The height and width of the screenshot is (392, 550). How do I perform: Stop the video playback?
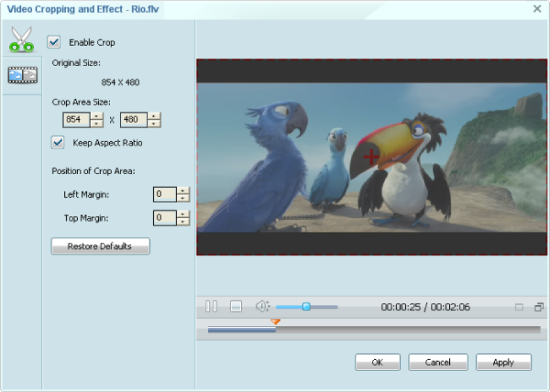tap(236, 306)
